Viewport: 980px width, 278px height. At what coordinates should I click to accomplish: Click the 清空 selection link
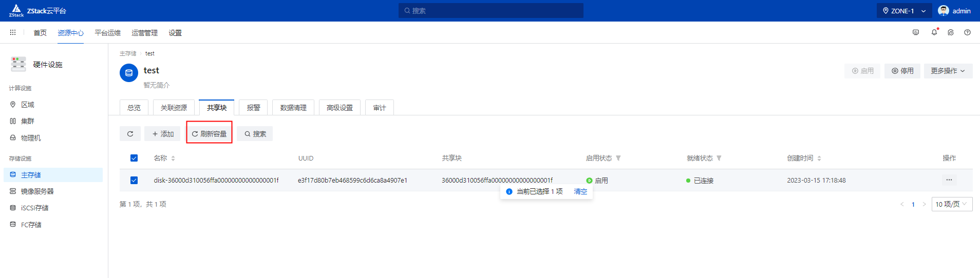[x=580, y=191]
